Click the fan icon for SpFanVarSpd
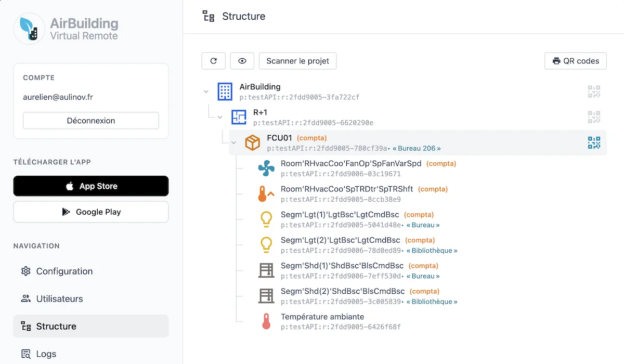624x364 pixels. (266, 168)
